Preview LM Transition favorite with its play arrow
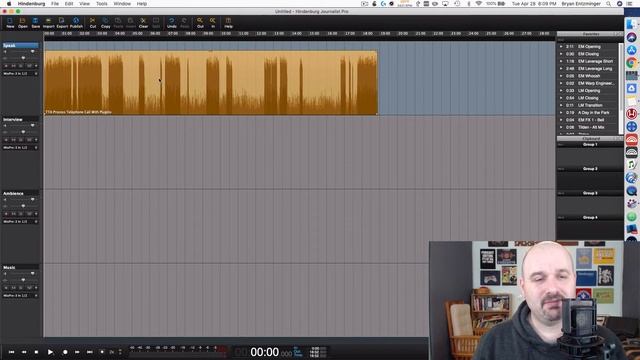The width and height of the screenshot is (640, 360). pyautogui.click(x=561, y=105)
